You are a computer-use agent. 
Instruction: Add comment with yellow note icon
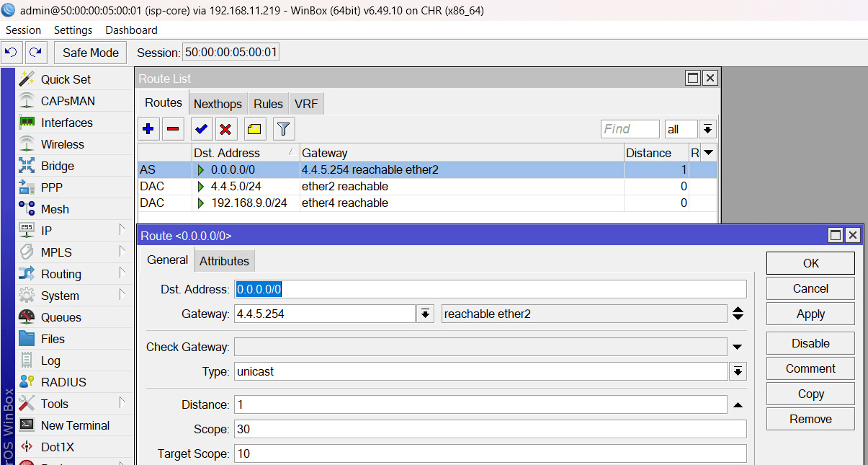[x=255, y=129]
